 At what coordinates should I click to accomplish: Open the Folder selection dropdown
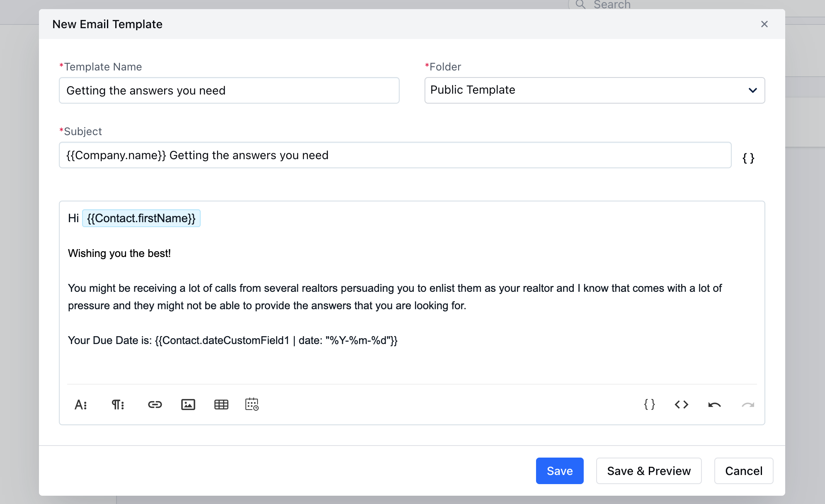[594, 90]
